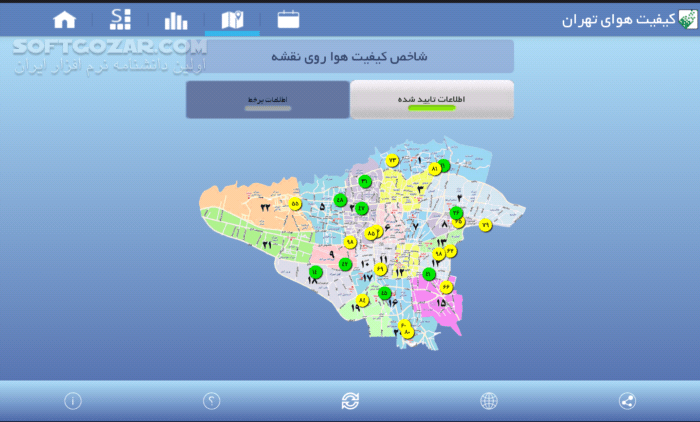
Task: Click district 15 label on magenta region
Action: [x=441, y=303]
